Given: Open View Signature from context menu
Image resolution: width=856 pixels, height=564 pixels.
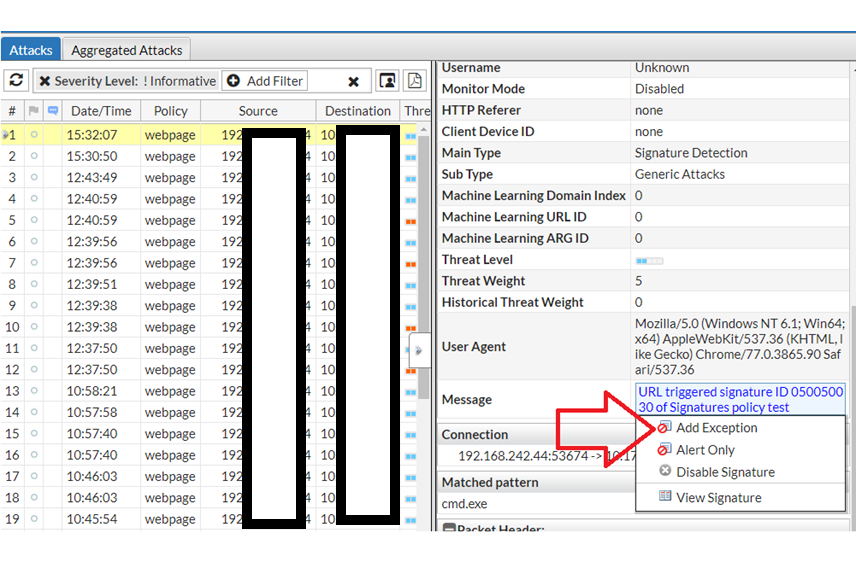Looking at the screenshot, I should click(718, 498).
